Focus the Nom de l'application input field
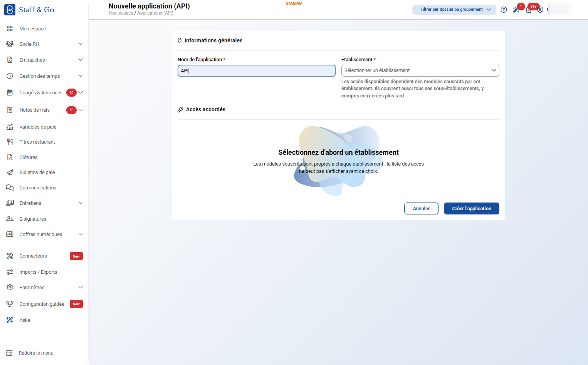Viewport: 588px width, 365px height. [x=256, y=70]
